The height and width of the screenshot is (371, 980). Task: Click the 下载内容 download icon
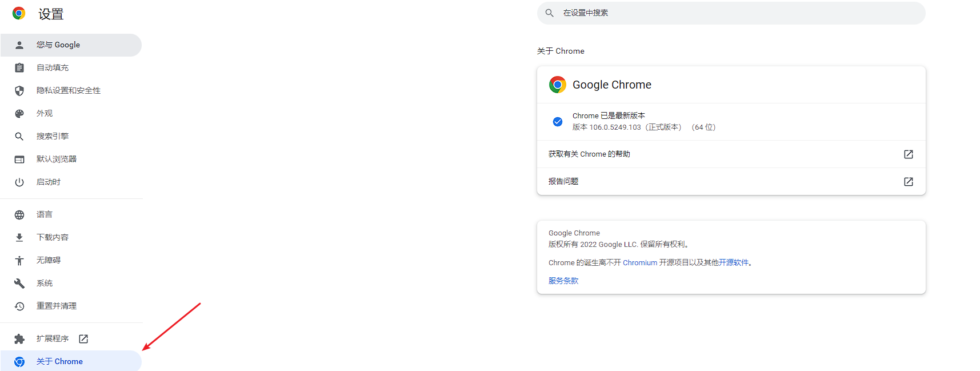click(x=19, y=237)
